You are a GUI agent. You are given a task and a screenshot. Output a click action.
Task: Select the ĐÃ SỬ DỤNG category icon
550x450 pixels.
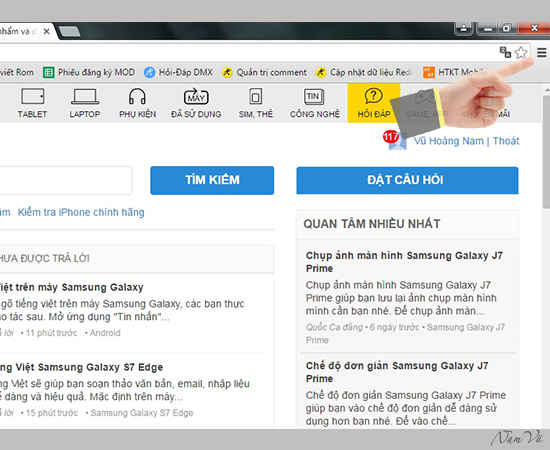196,96
